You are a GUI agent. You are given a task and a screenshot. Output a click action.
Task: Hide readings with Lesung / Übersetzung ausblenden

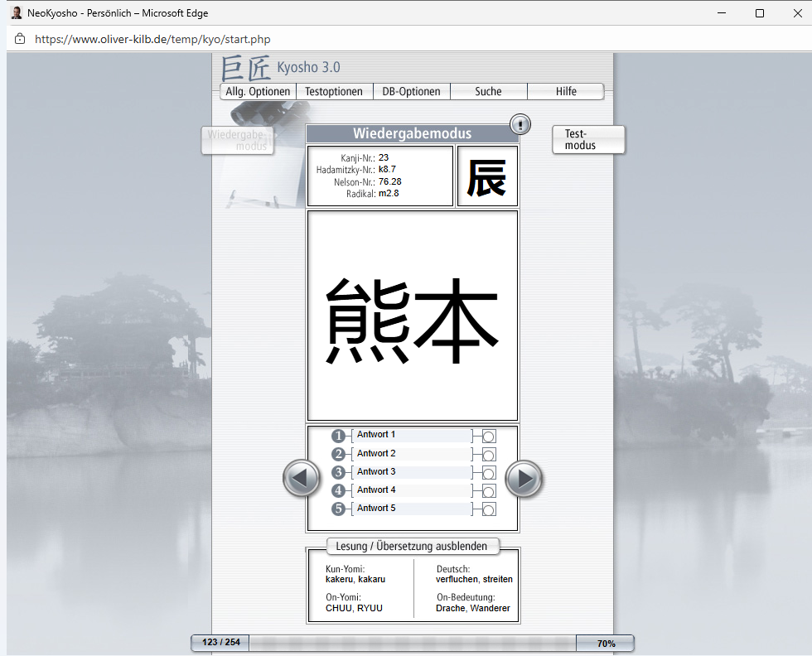click(x=413, y=546)
